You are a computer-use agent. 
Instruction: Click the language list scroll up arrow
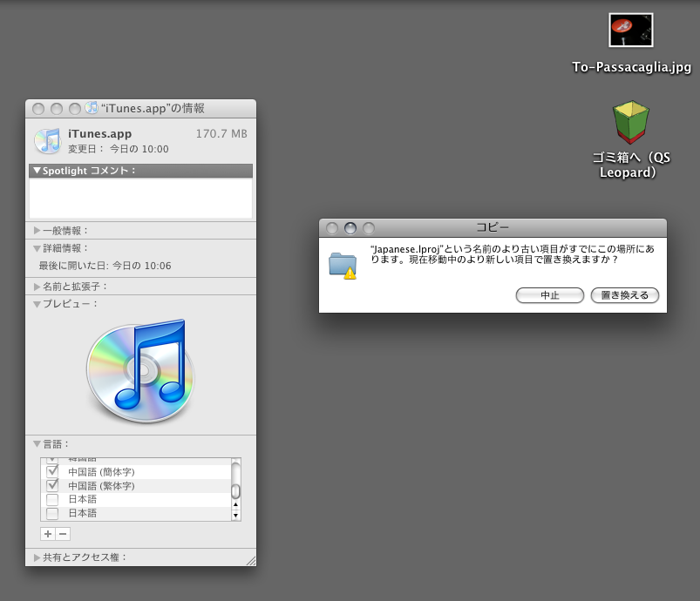235,504
